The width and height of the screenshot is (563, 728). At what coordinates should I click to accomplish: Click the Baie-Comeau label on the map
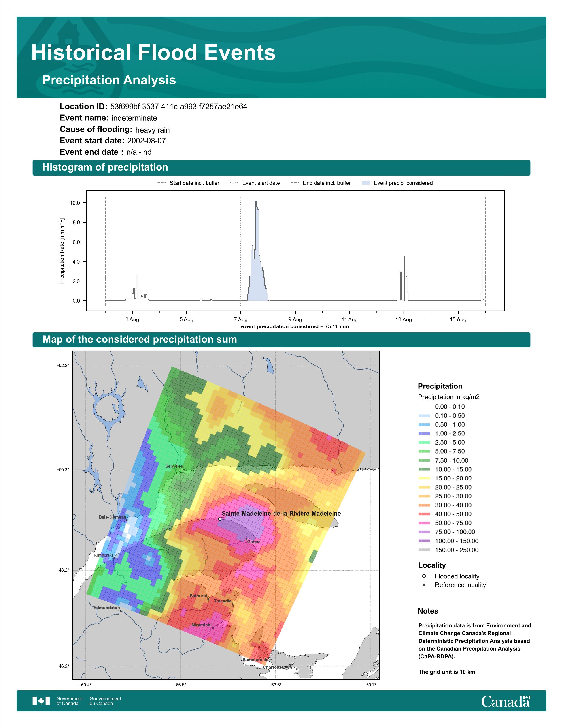[x=112, y=517]
